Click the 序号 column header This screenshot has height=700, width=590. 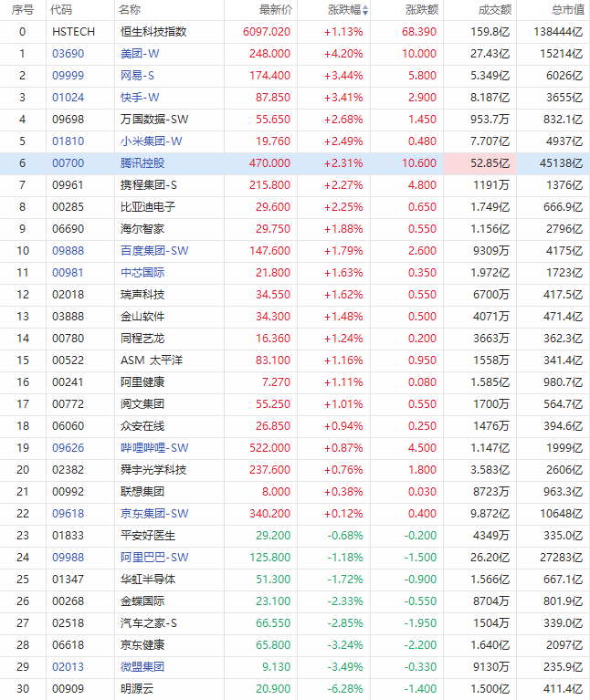tap(22, 10)
